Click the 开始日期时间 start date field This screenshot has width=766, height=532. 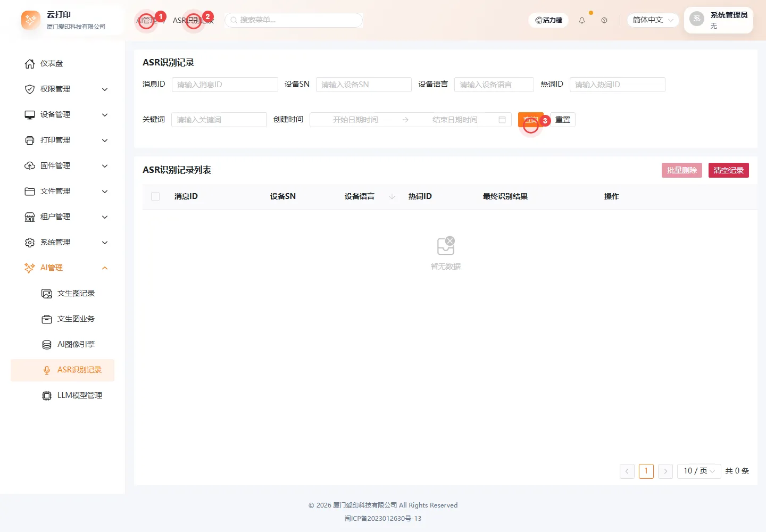[x=355, y=120]
